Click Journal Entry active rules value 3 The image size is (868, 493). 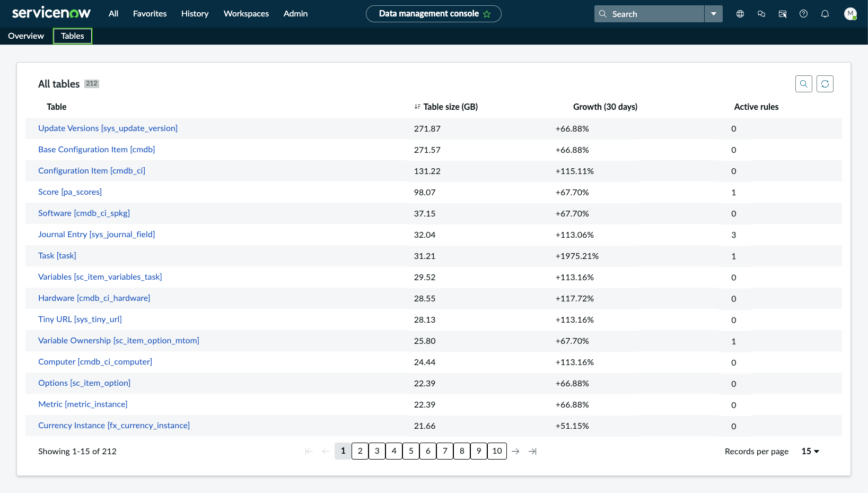pos(734,235)
